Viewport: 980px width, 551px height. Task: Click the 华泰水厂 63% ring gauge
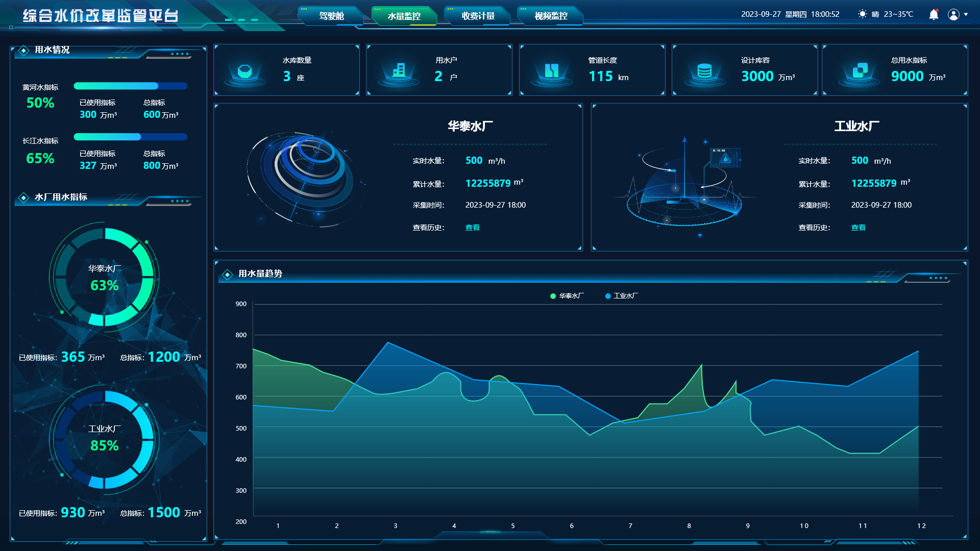pos(105,277)
